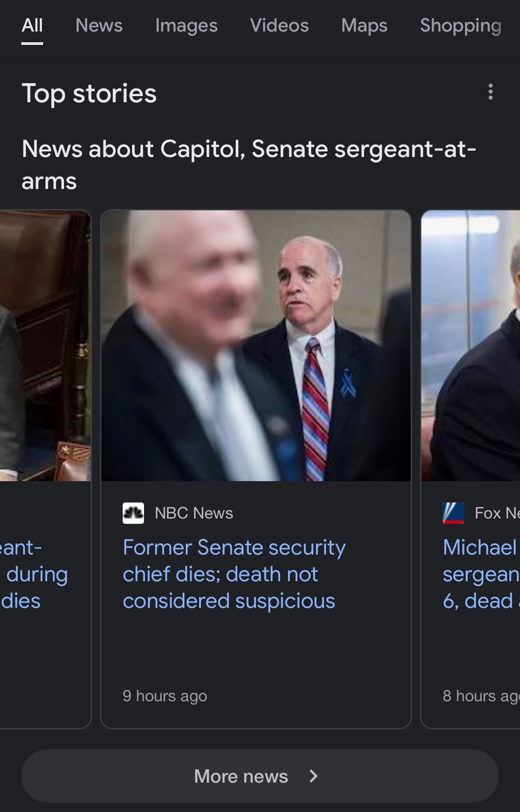Click the More news chevron arrow

pyautogui.click(x=313, y=776)
